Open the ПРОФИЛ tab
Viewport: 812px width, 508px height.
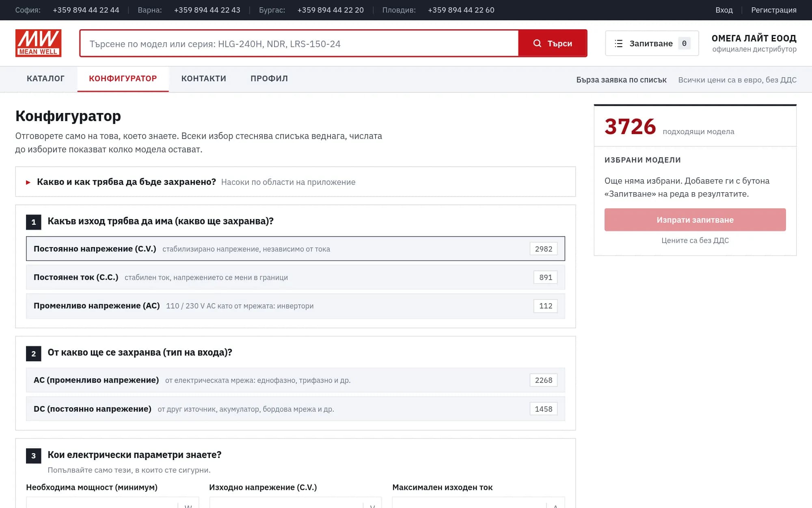269,79
